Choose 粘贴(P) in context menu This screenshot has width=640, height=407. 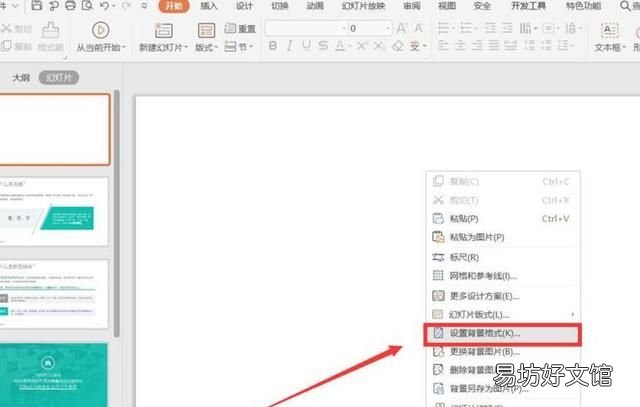502,218
